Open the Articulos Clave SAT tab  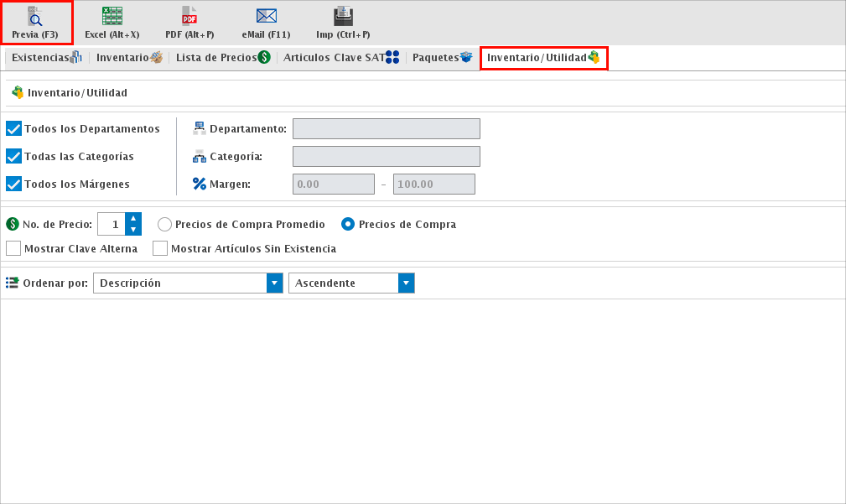340,58
